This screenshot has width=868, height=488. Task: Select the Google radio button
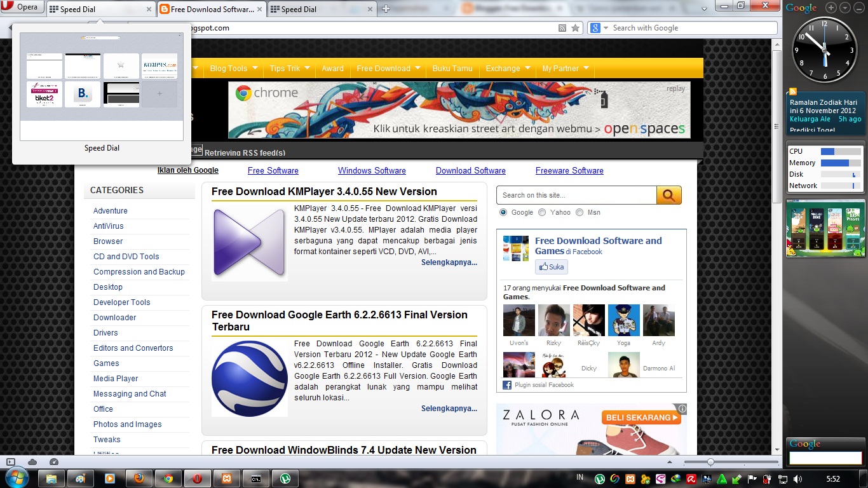tap(504, 212)
